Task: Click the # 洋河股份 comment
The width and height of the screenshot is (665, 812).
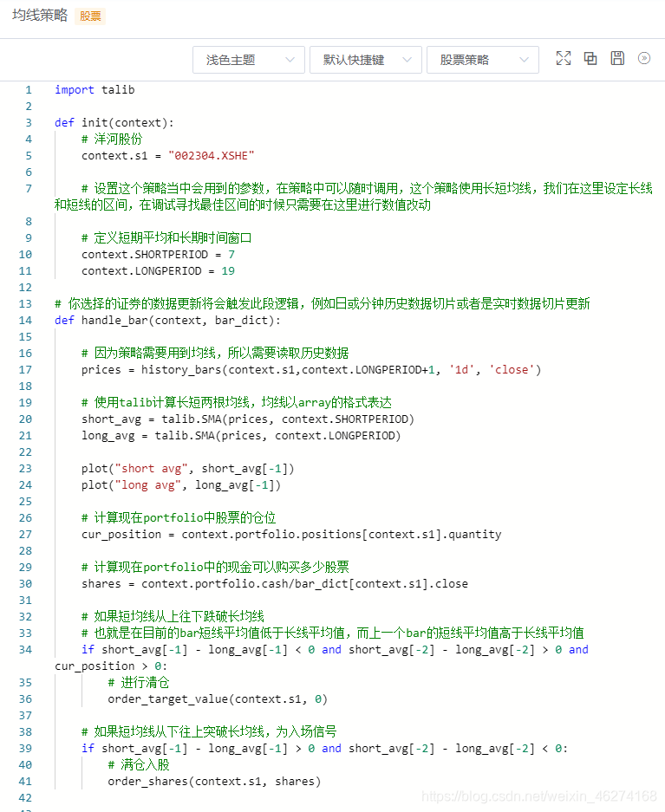Action: (112, 140)
